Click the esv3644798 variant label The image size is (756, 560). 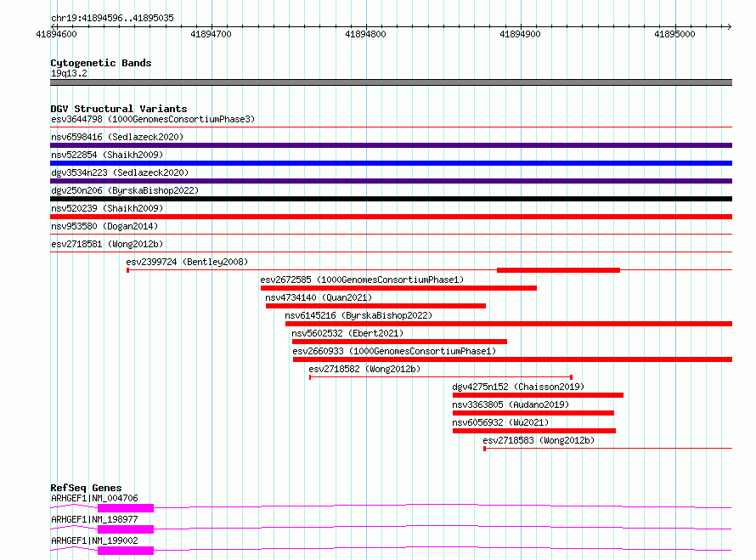(x=153, y=119)
